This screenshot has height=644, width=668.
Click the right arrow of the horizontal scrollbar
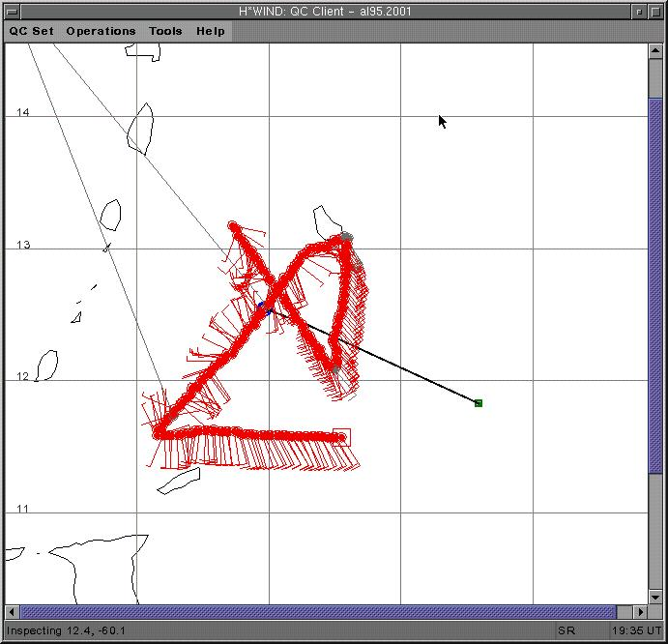point(640,612)
